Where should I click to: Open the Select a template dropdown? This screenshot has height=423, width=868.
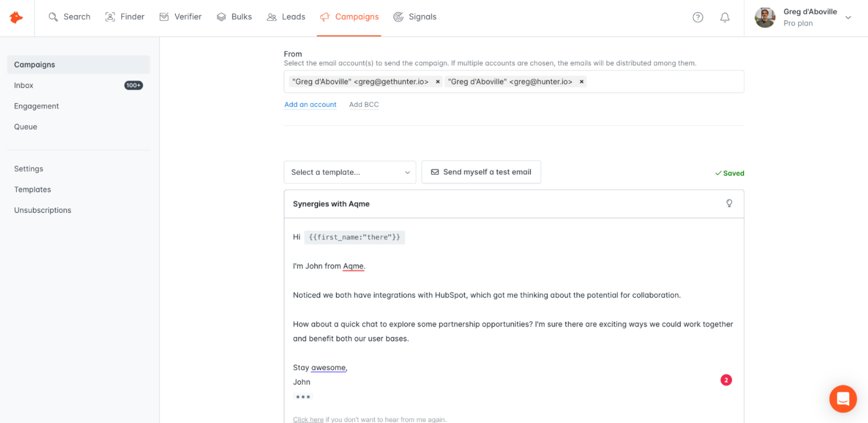[350, 172]
